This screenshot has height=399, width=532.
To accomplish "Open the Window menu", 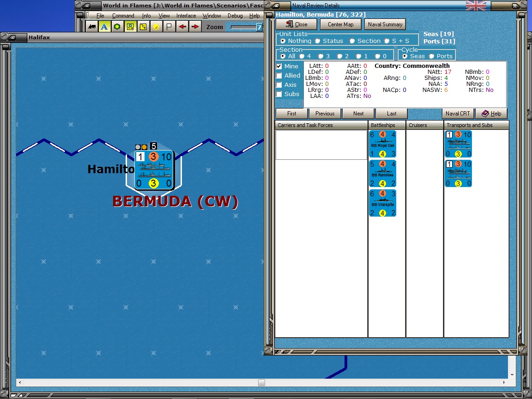I will tap(212, 16).
